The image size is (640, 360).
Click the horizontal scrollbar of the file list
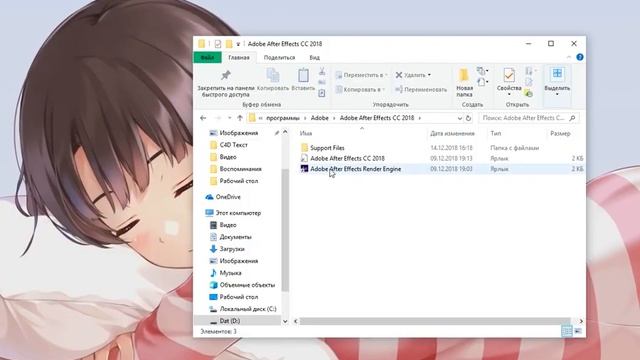pos(434,321)
